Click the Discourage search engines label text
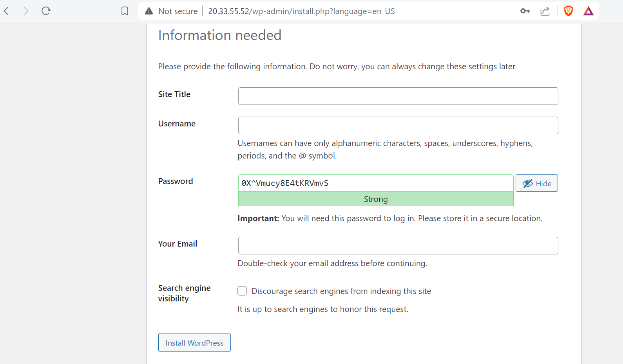 (341, 291)
